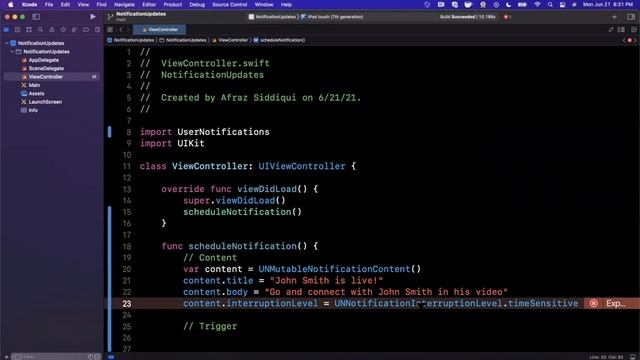Open the Editor menu
The image size is (640, 360).
[149, 4]
